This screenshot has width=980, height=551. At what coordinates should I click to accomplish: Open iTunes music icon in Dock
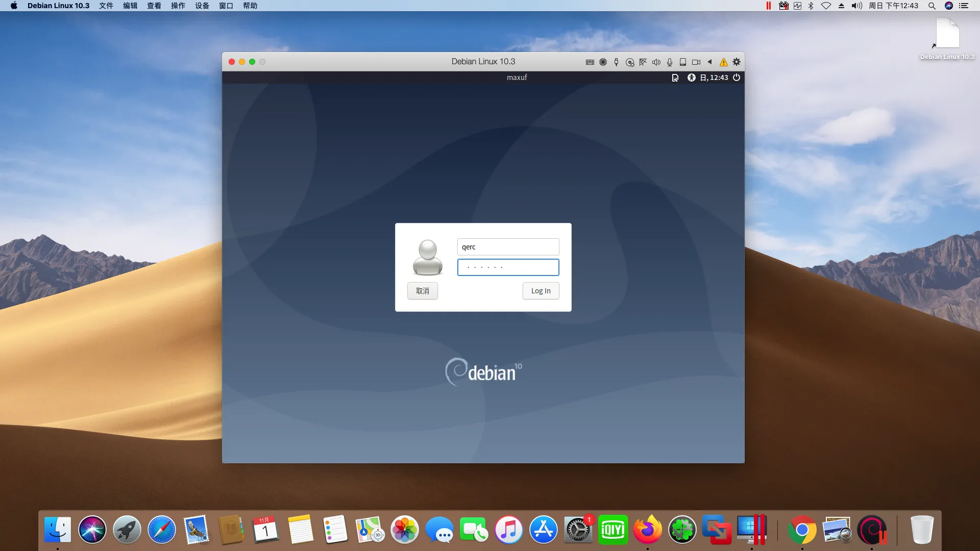[508, 530]
